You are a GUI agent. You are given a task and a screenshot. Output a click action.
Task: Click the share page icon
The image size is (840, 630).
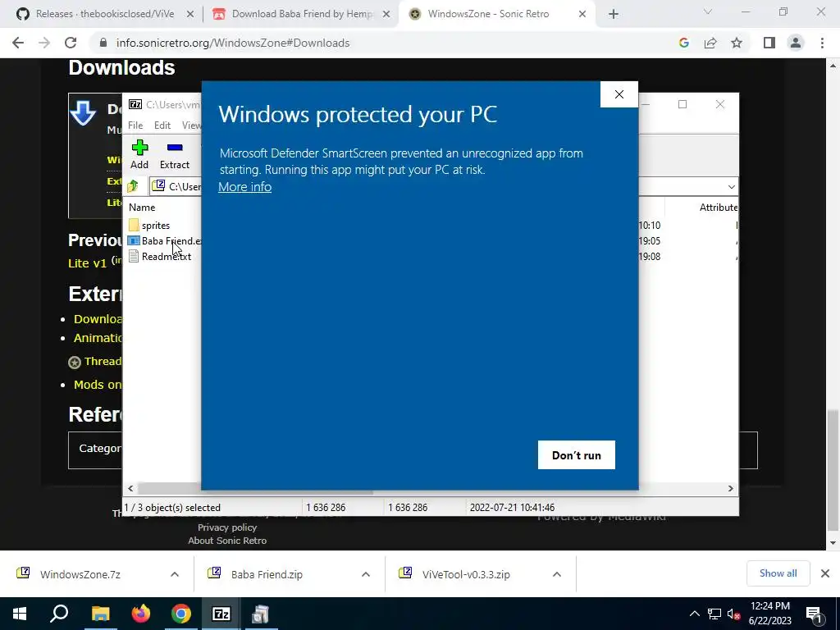[x=710, y=43]
